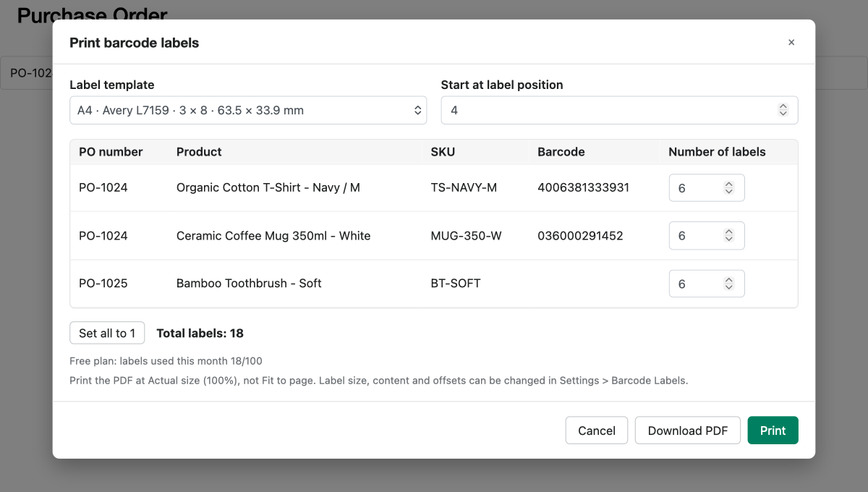Viewport: 868px width, 492px height.
Task: Click the Start at label position field
Action: (619, 111)
